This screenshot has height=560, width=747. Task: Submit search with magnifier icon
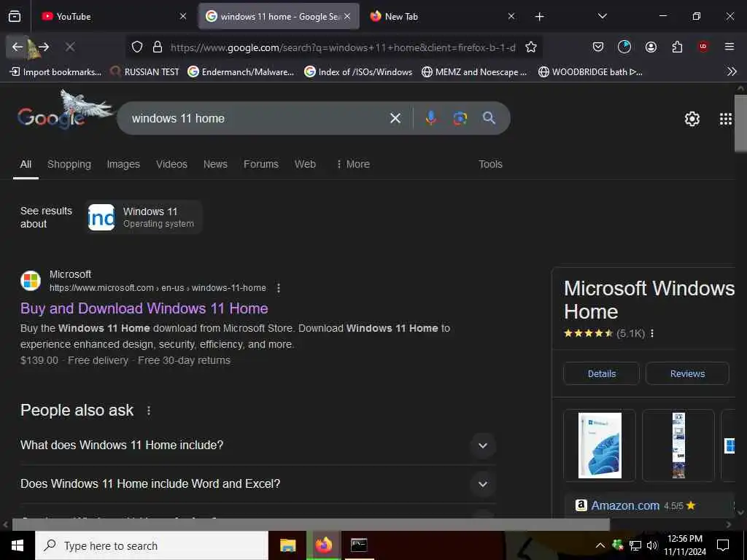489,118
